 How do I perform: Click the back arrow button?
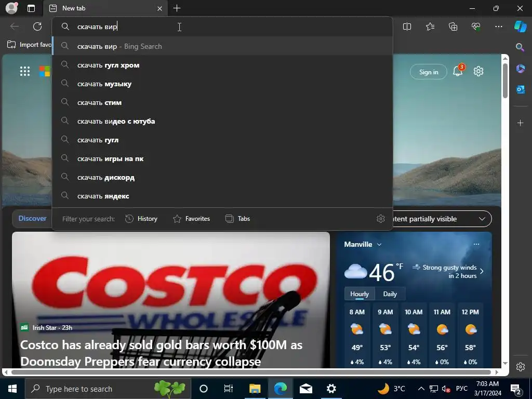14,26
